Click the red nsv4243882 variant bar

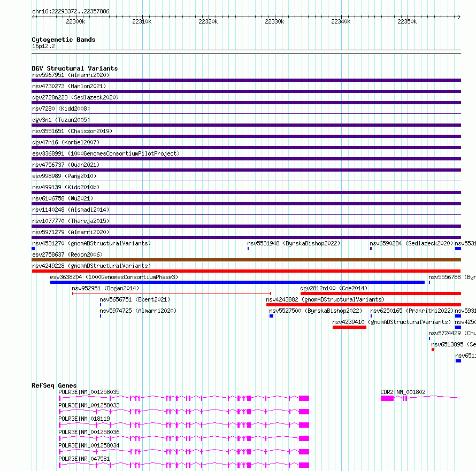(364, 305)
